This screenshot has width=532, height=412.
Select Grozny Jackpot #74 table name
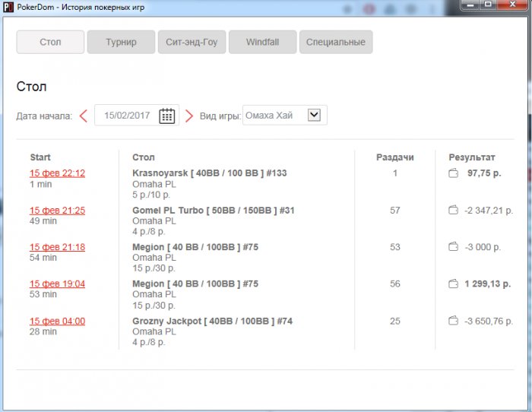[212, 321]
